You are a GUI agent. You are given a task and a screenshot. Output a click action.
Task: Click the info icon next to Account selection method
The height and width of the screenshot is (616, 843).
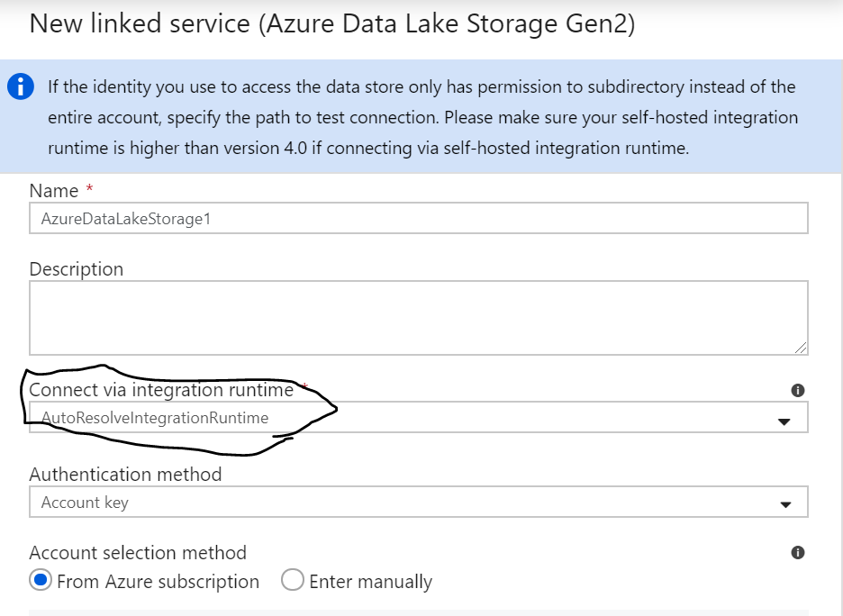click(797, 552)
